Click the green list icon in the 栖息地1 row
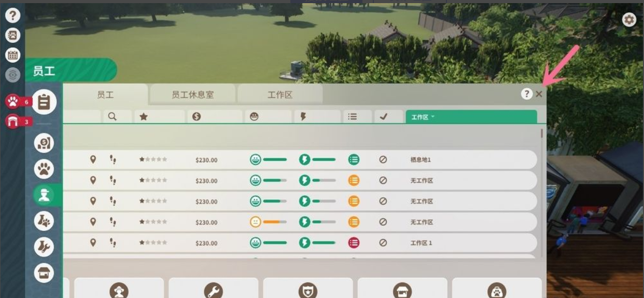The height and width of the screenshot is (298, 644). (x=354, y=159)
